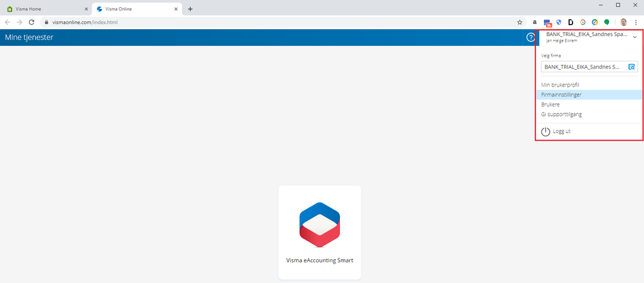Open the green Hangouts speech bubble extension
644x283 pixels.
click(606, 22)
